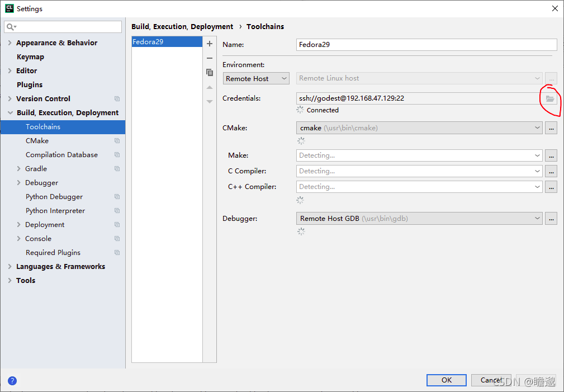The height and width of the screenshot is (392, 564).
Task: Click project-level icon beside Python Debugger
Action: tap(117, 196)
